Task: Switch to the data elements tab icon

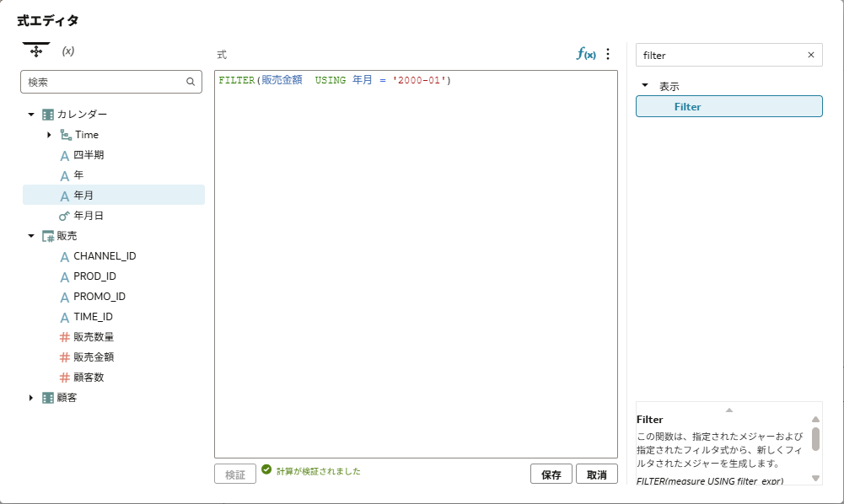Action: (x=36, y=51)
